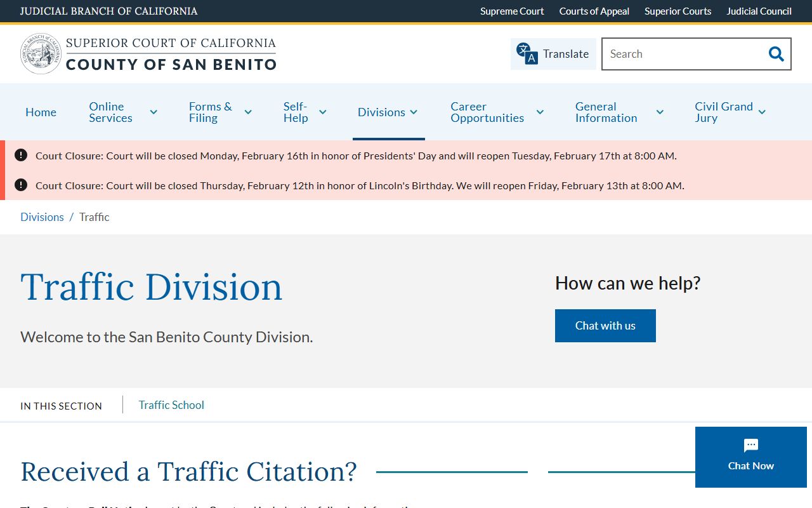Click the Lincoln's Birthday closure alert icon
The image size is (812, 508).
[x=21, y=185]
